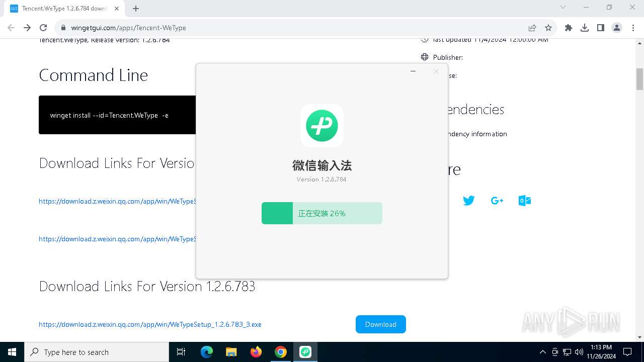This screenshot has height=362, width=644.
Task: Click the page vertical scrollbar thumb
Action: [x=640, y=79]
